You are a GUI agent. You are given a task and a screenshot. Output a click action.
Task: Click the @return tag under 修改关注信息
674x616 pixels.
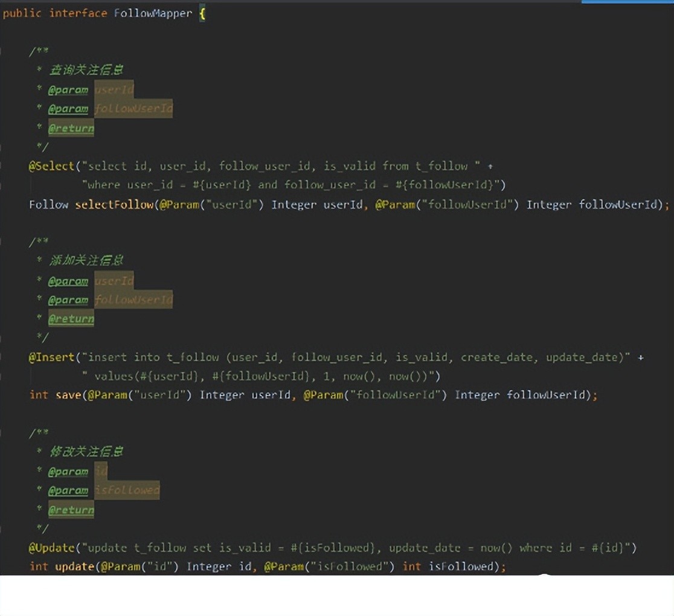tap(71, 510)
